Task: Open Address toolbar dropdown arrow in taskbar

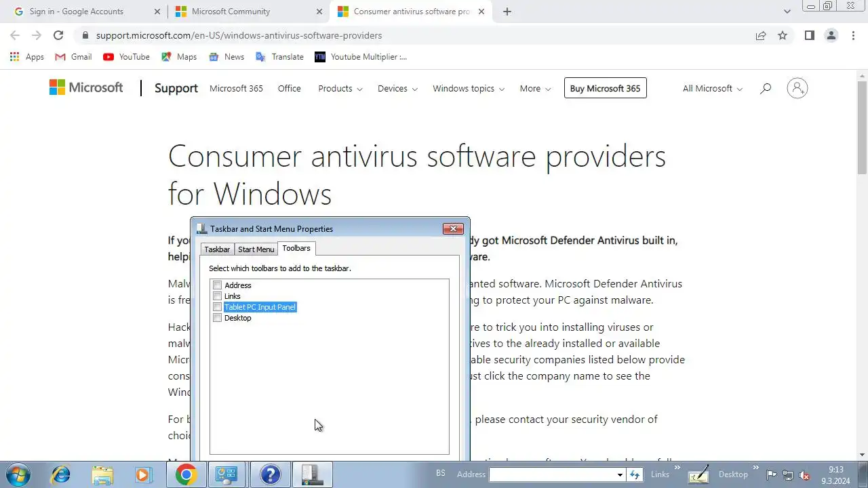Action: click(620, 475)
